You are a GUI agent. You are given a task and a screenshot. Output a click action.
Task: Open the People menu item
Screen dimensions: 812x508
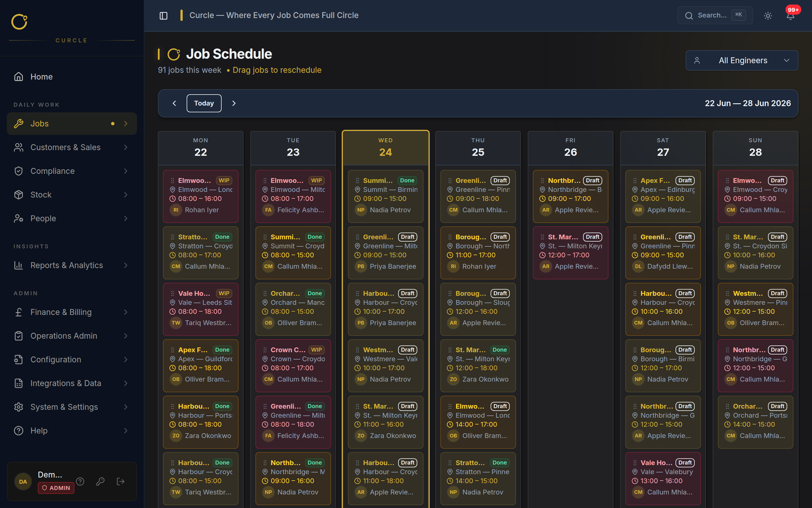(72, 218)
